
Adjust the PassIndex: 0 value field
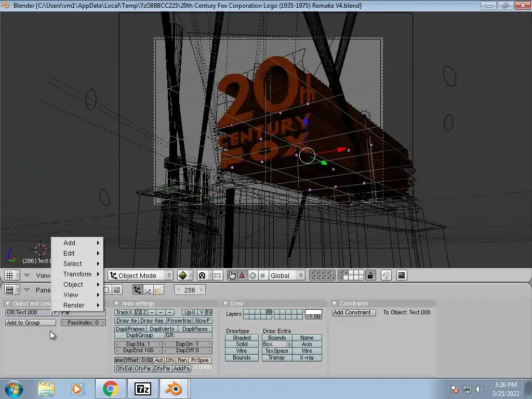pos(84,323)
